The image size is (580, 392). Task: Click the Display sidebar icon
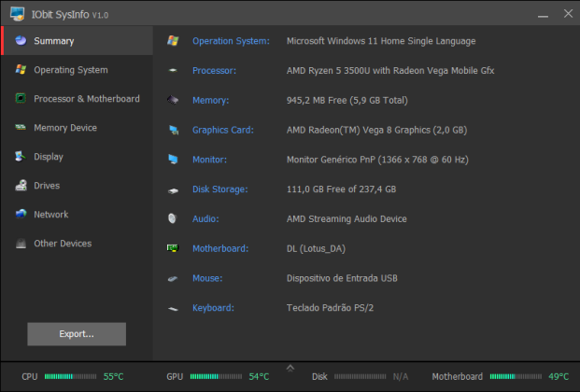coord(21,157)
